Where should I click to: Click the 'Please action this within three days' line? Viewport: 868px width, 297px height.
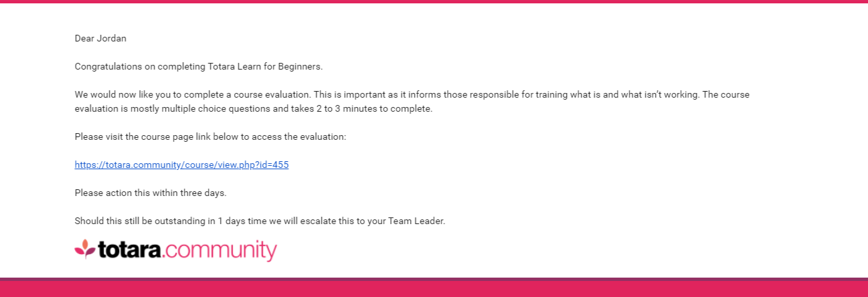(151, 193)
